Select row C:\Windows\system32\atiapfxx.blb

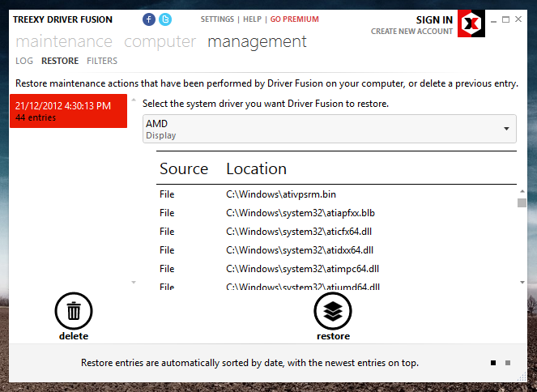coord(336,213)
